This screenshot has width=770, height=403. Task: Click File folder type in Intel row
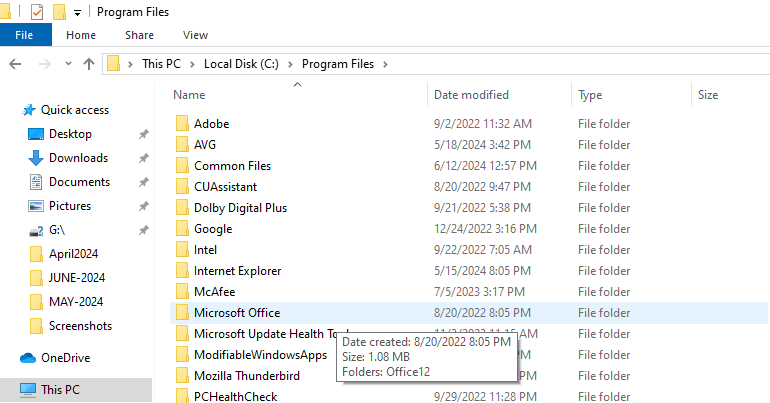point(604,250)
